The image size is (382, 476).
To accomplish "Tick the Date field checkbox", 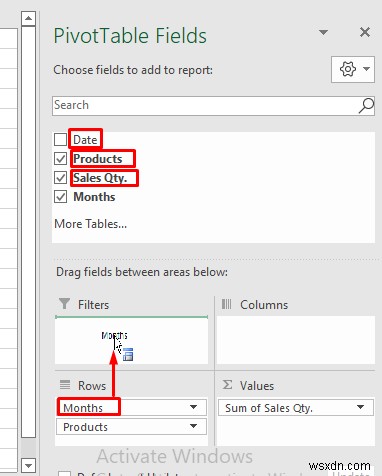I will pyautogui.click(x=60, y=139).
